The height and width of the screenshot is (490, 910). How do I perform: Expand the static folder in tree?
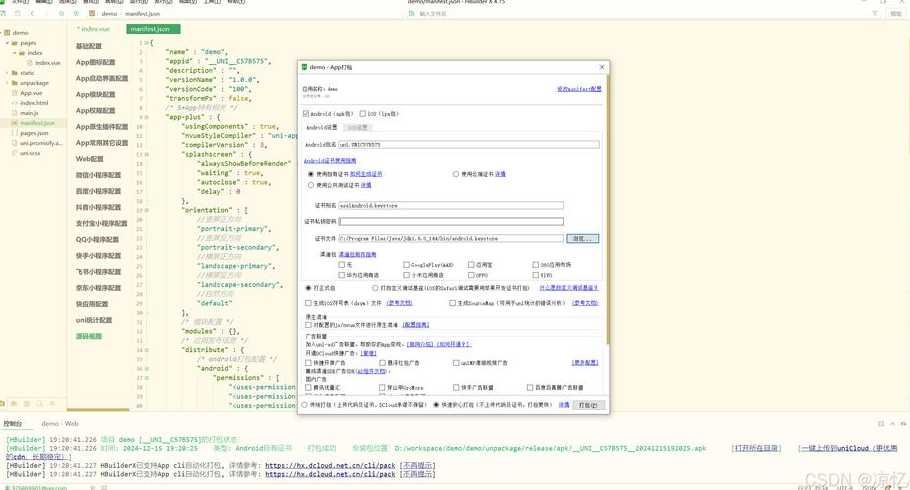8,73
